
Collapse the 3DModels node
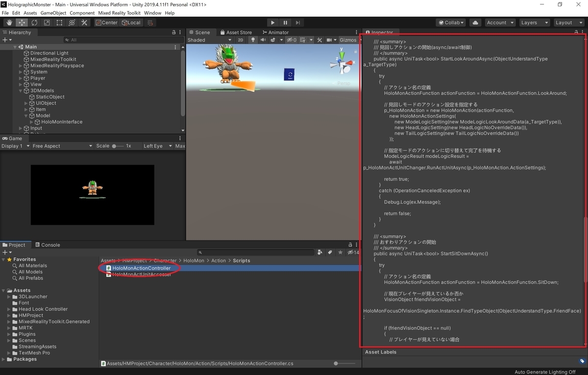coord(21,91)
